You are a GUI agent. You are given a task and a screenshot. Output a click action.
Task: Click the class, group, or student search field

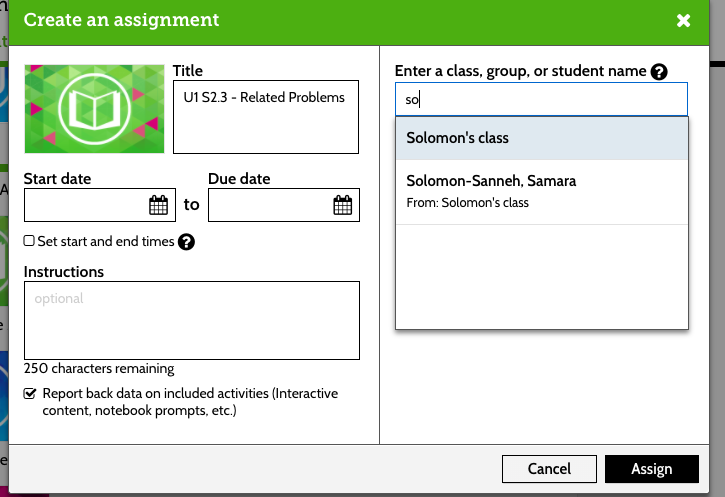tap(541, 99)
